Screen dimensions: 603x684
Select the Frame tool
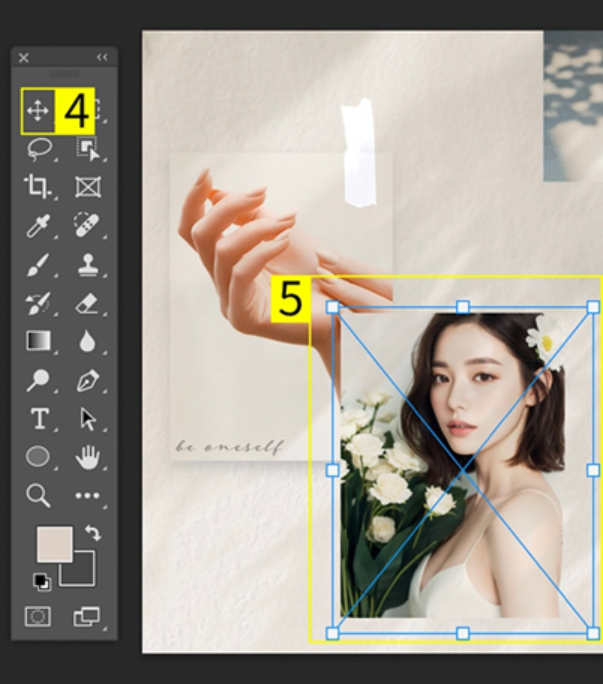(88, 187)
